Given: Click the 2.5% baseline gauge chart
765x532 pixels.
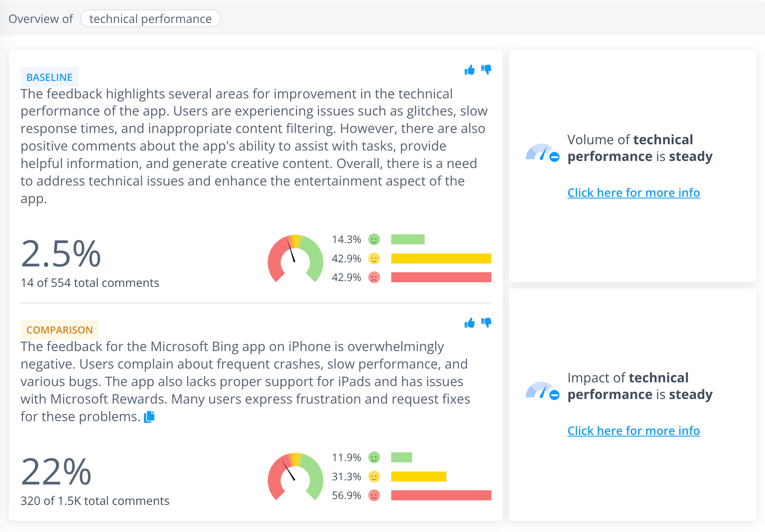Looking at the screenshot, I should 295,258.
